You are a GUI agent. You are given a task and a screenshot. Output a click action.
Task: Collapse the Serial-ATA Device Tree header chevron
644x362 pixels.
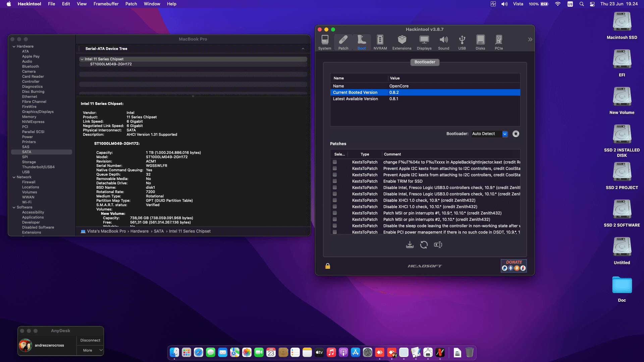(x=303, y=49)
